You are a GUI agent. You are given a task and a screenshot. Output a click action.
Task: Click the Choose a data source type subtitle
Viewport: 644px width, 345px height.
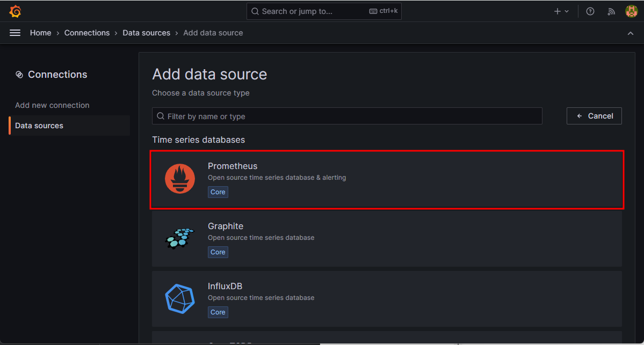[x=201, y=93]
